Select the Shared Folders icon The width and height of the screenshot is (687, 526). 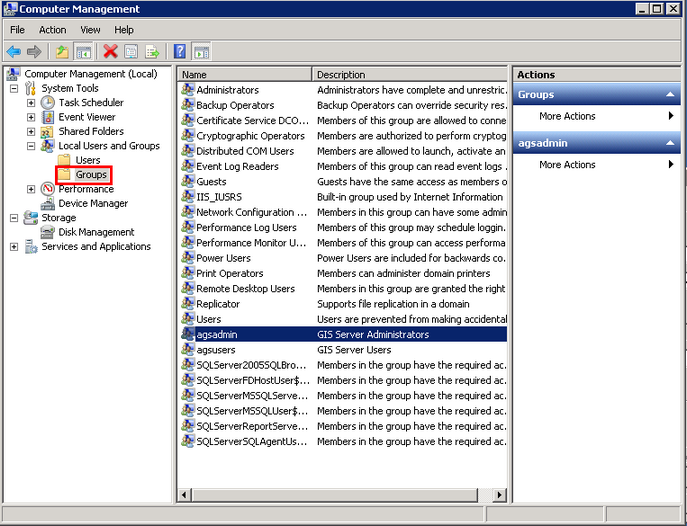point(47,131)
